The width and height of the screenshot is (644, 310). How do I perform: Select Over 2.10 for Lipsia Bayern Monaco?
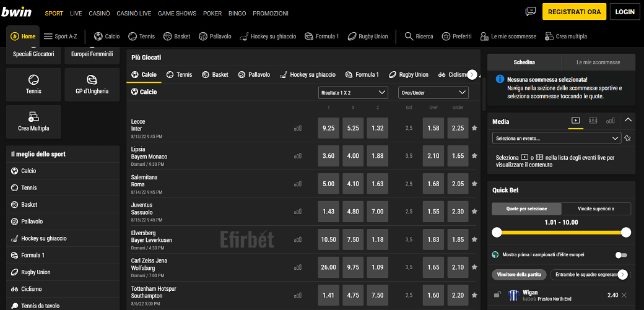(433, 156)
